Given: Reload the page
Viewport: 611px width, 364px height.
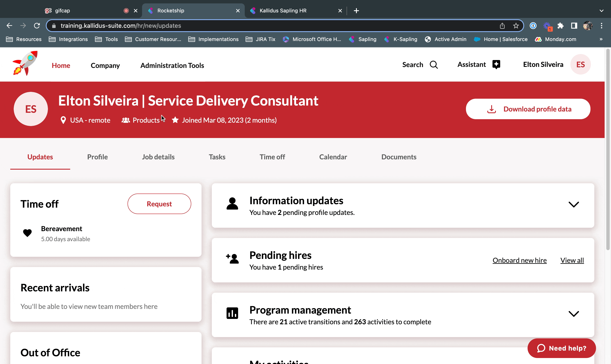Looking at the screenshot, I should [37, 26].
